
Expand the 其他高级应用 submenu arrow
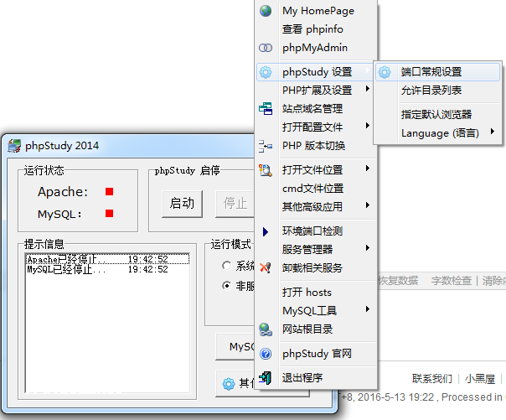click(x=368, y=205)
